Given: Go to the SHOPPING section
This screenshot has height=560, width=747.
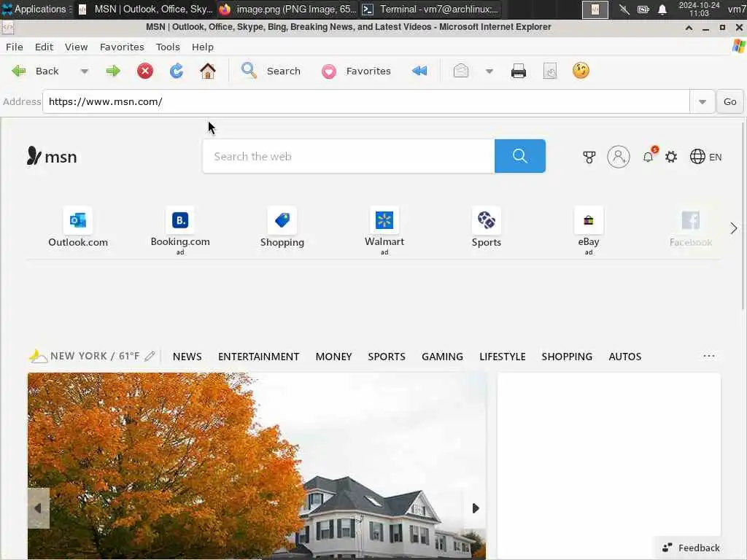Looking at the screenshot, I should coord(567,356).
